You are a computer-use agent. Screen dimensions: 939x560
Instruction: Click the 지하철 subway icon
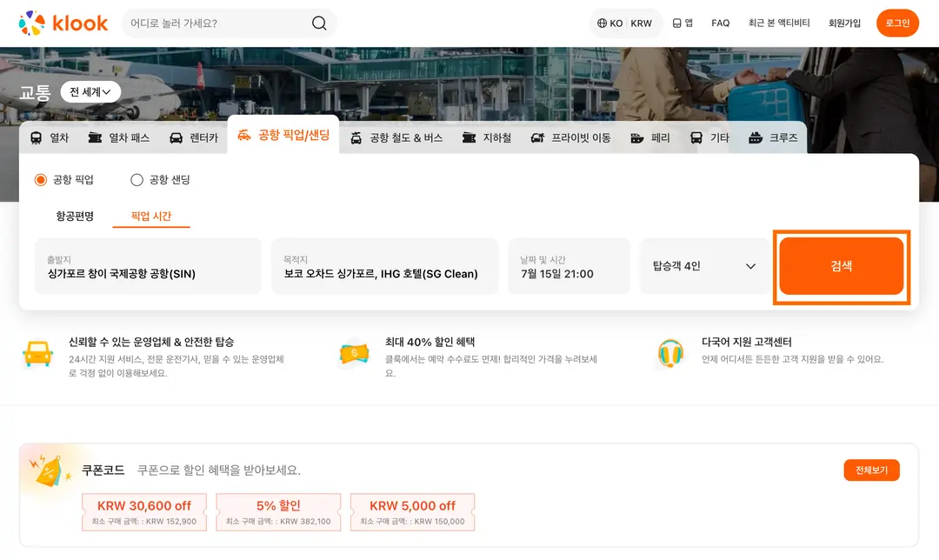coord(469,137)
